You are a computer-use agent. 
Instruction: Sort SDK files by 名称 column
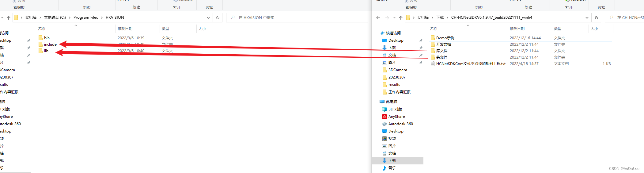click(434, 29)
